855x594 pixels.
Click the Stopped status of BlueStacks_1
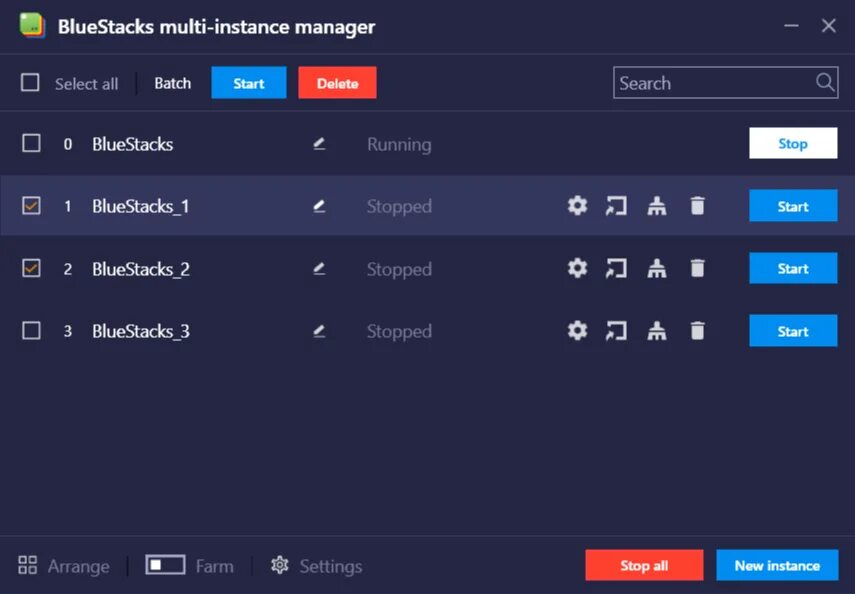[399, 207]
